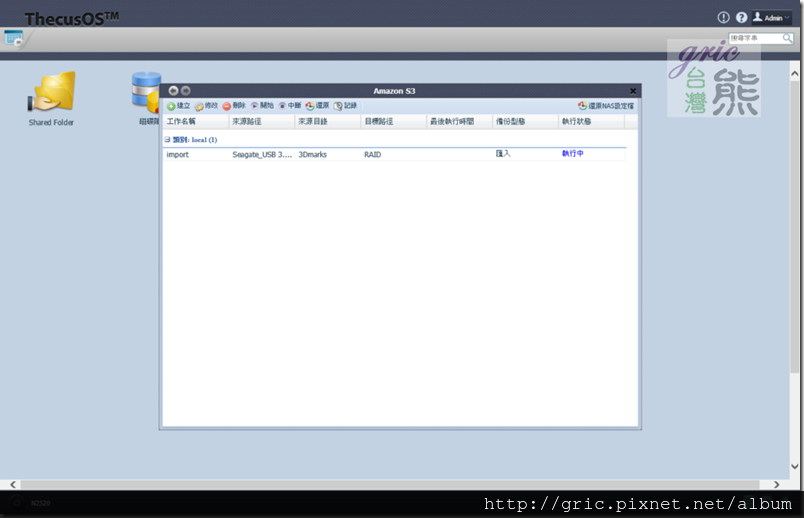Image resolution: width=804 pixels, height=518 pixels.
Task: Click the Seagate_USB 3... source path cell
Action: [x=262, y=154]
